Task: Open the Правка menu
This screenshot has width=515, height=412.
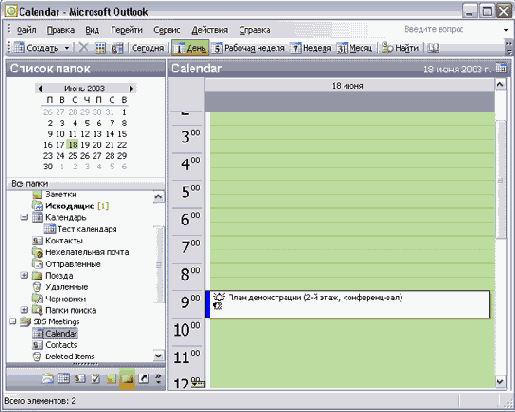Action: click(61, 30)
